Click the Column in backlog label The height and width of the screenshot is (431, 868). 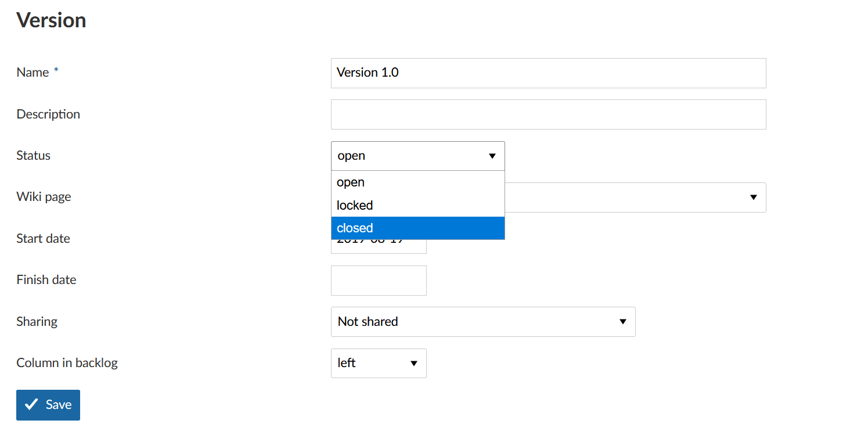(x=67, y=363)
